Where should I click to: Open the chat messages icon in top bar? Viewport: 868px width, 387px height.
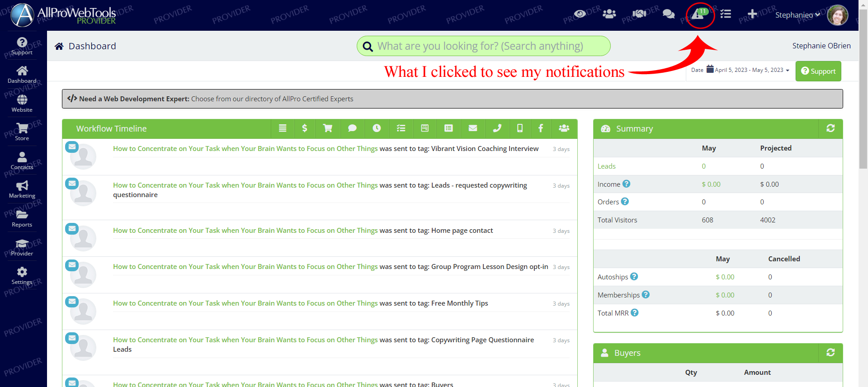click(669, 14)
